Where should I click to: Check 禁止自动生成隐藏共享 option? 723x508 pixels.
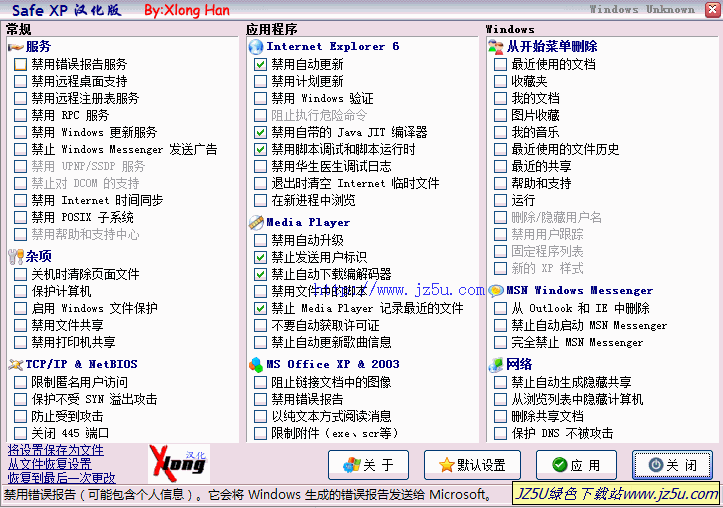coord(500,383)
